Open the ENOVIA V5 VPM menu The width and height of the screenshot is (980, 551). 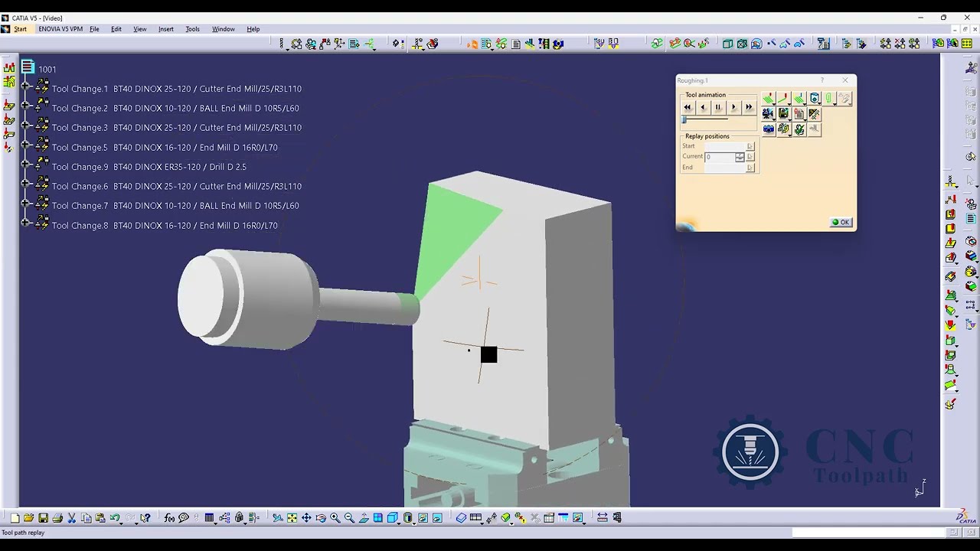(60, 29)
